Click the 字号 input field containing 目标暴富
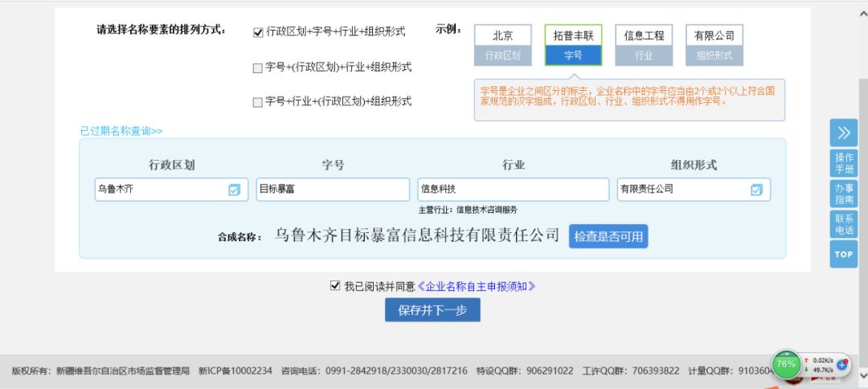The image size is (868, 389). [x=333, y=190]
